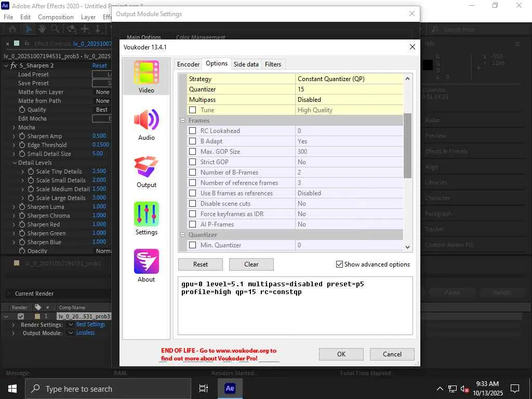This screenshot has height=399, width=532.
Task: Click the fx icon of S_Sharpen 2
Action: point(14,65)
